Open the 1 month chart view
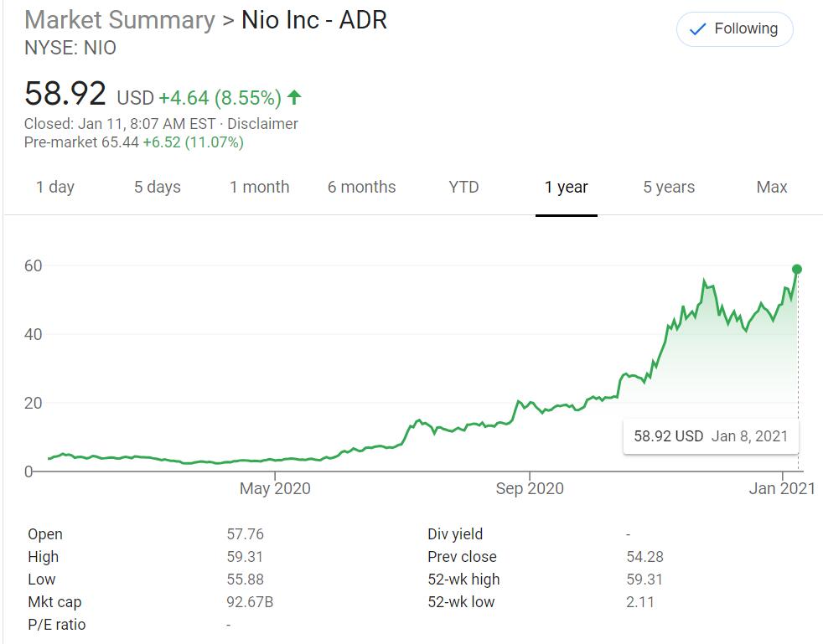The image size is (823, 644). coord(260,187)
